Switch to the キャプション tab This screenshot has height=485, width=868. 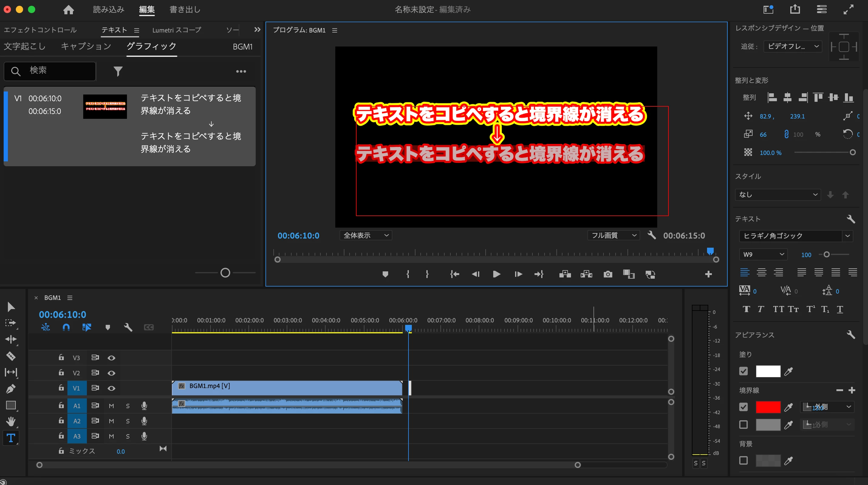click(86, 46)
